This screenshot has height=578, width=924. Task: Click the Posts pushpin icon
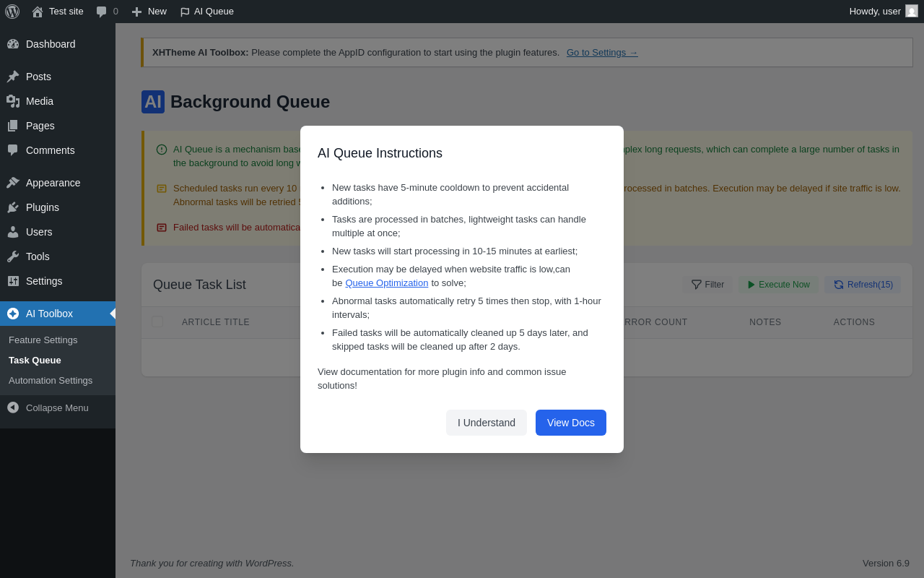click(13, 77)
